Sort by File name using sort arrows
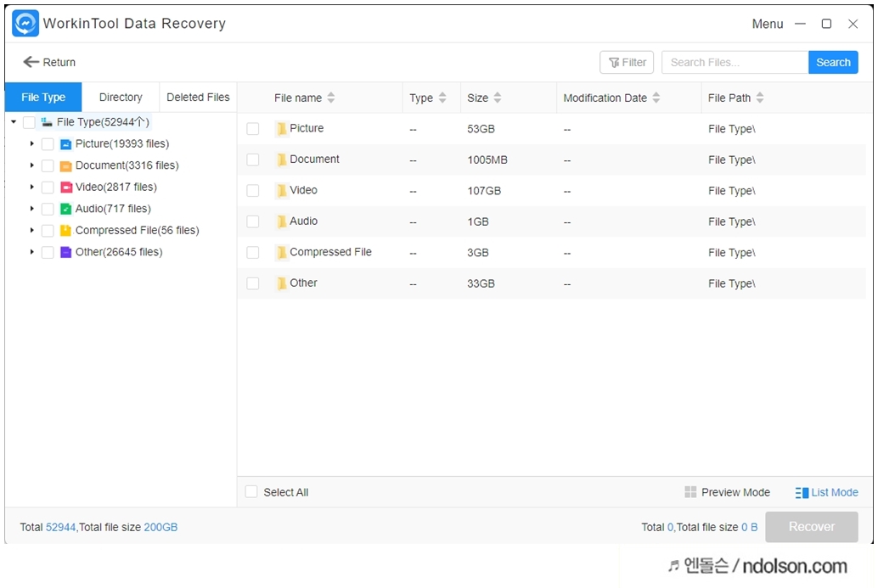The width and height of the screenshot is (878, 588). pyautogui.click(x=331, y=98)
